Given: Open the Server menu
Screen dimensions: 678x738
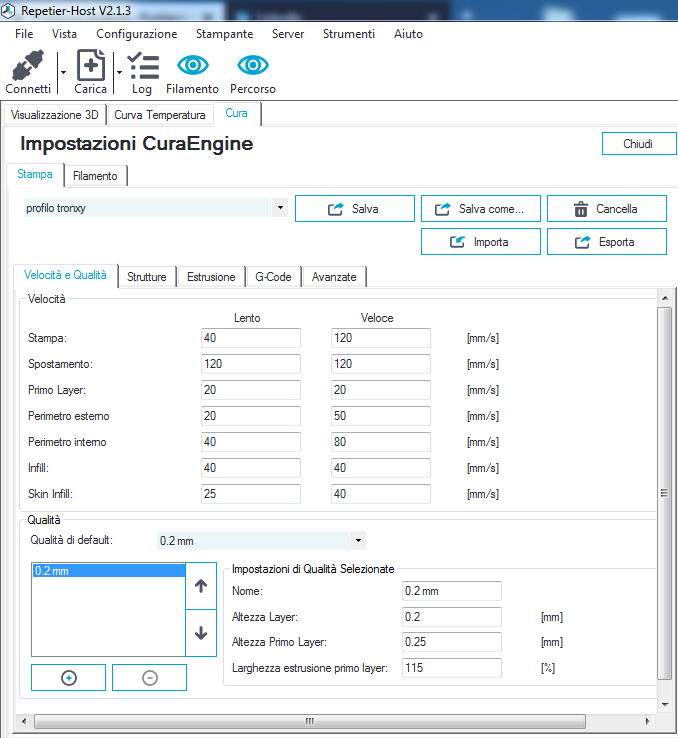Looking at the screenshot, I should (288, 34).
